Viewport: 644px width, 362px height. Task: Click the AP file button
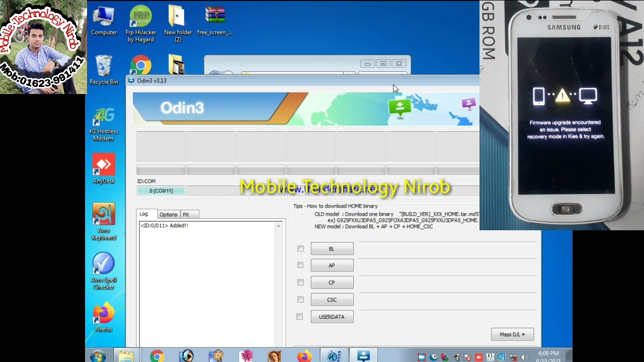(332, 265)
